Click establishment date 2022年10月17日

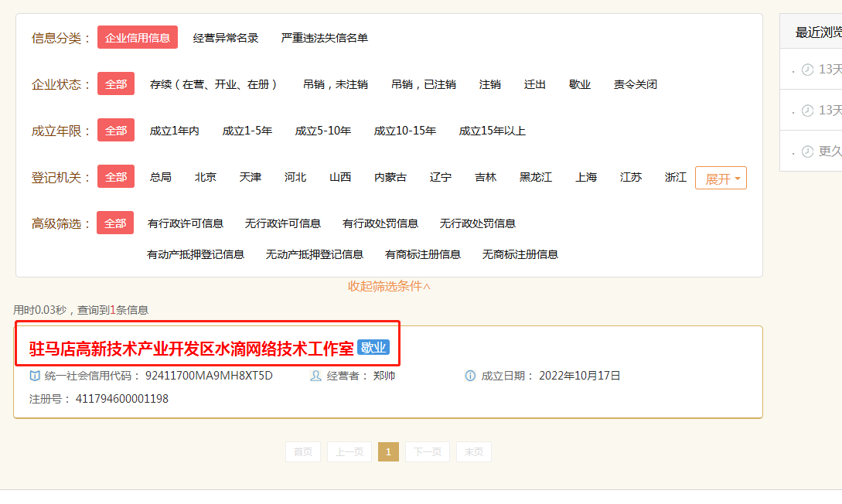(x=580, y=376)
